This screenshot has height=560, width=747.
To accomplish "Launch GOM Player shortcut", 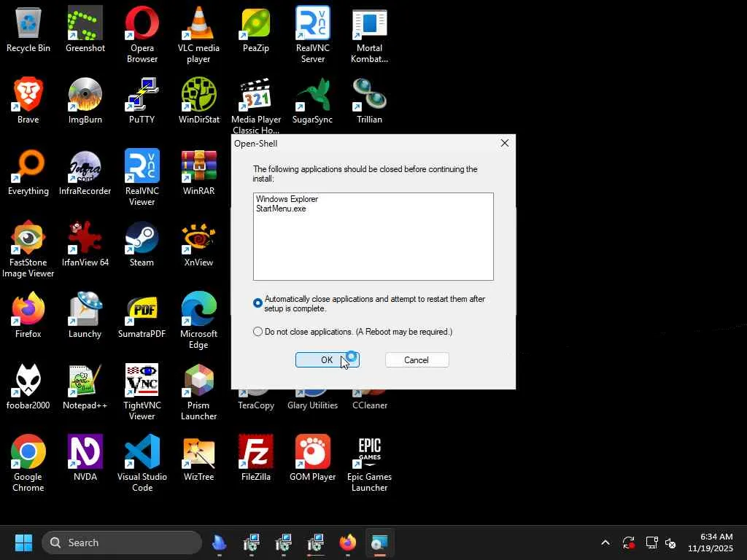I will point(312,458).
